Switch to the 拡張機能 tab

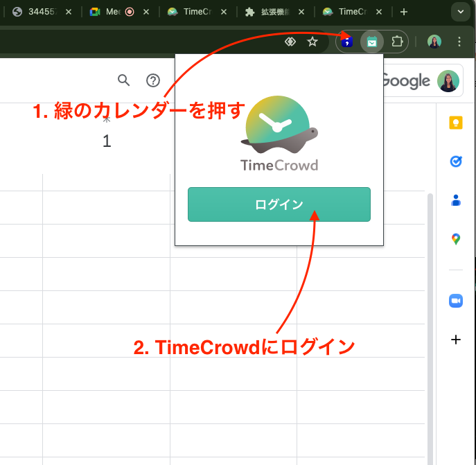click(275, 12)
